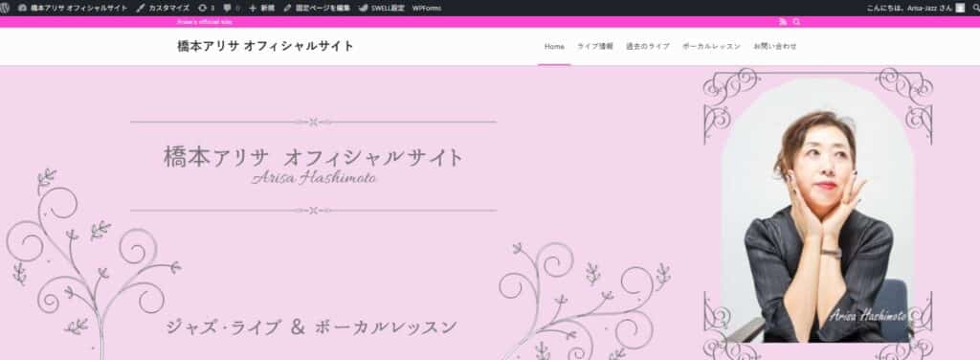Image resolution: width=980 pixels, height=360 pixels.
Task: Open the WPForms admin menu
Action: tap(426, 8)
